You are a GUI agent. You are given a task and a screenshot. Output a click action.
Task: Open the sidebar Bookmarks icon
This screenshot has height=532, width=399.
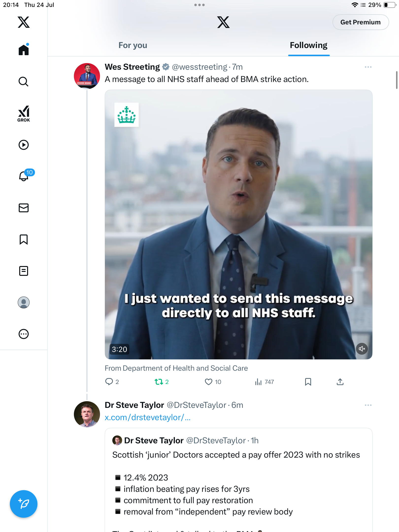pos(24,239)
